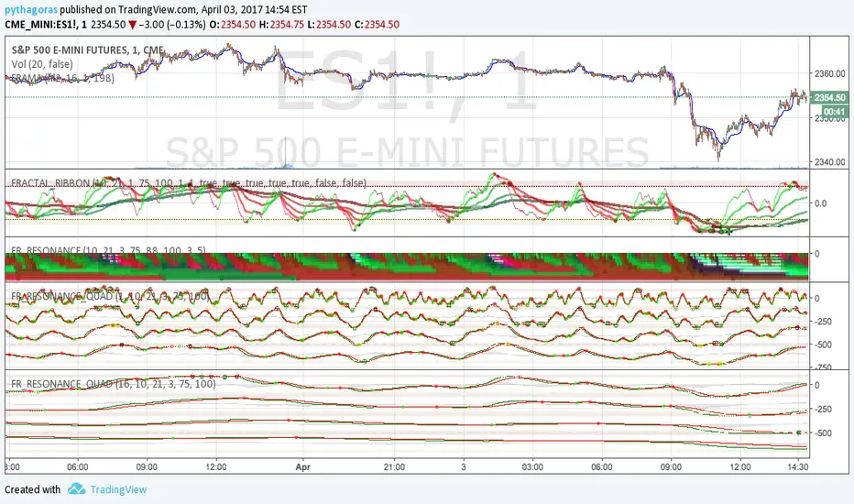Click the Apr date axis label
854x504 pixels.
[302, 467]
